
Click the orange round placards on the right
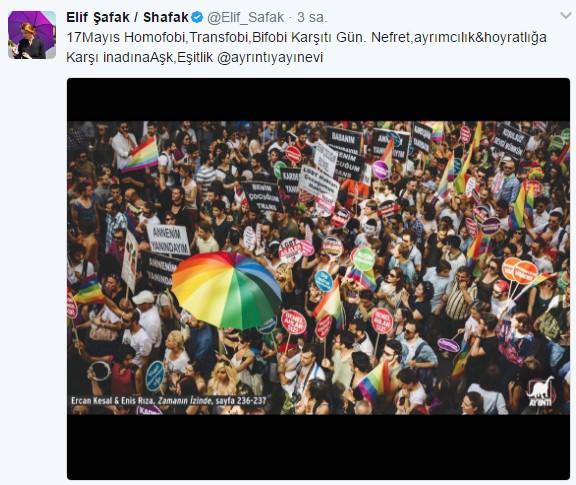point(520,270)
